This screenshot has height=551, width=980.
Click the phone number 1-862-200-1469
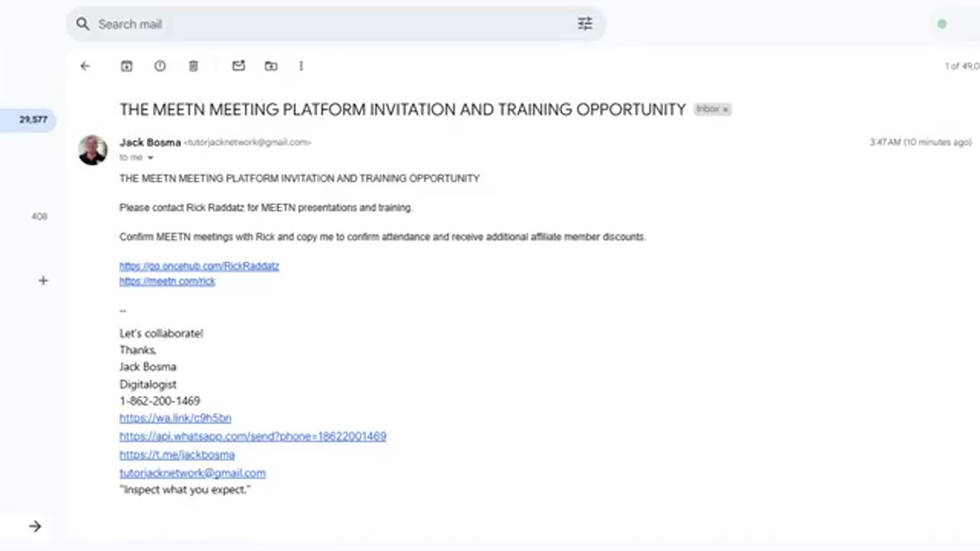(160, 401)
